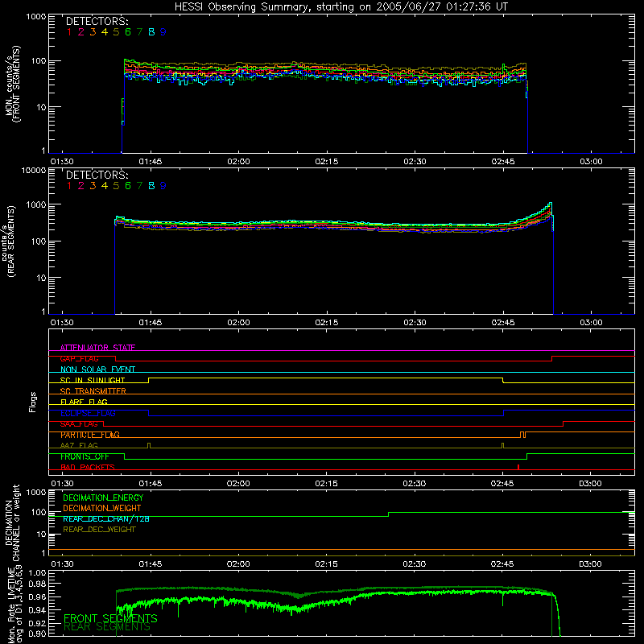Click detector 2 in front segments legend
The width and height of the screenshot is (644, 644).
click(x=81, y=32)
